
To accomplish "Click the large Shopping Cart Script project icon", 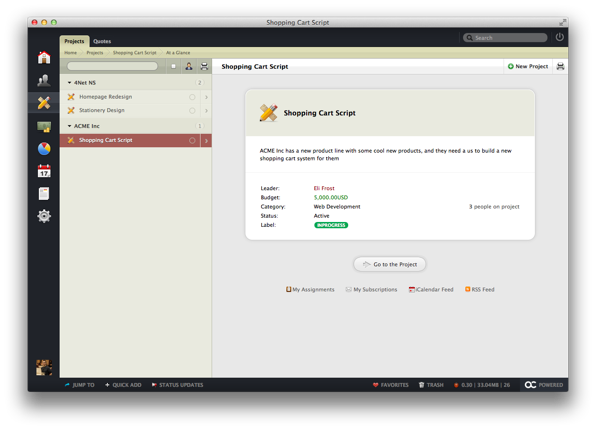I will coord(268,113).
